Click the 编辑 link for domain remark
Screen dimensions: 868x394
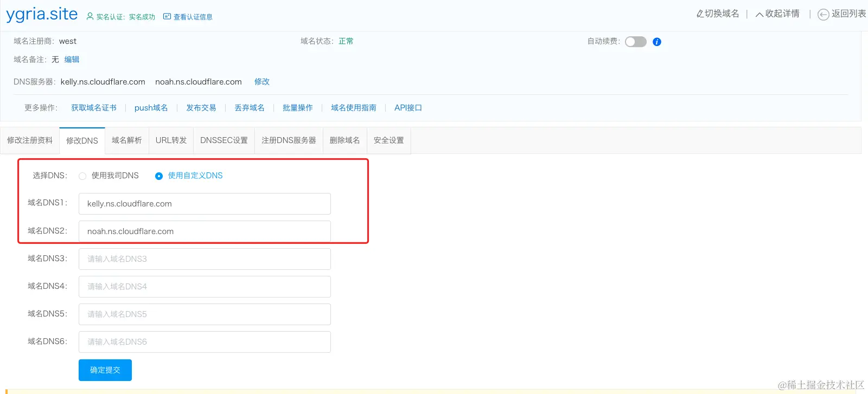[72, 60]
